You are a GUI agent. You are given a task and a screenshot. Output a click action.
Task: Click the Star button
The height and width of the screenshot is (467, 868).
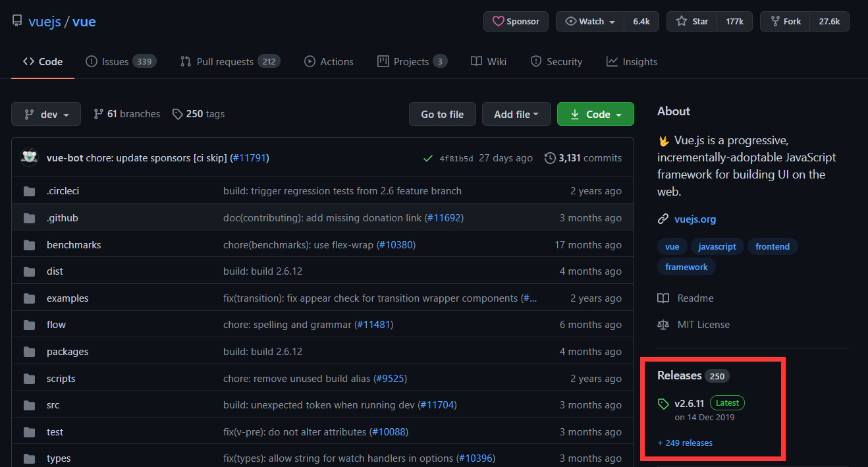[x=692, y=21]
